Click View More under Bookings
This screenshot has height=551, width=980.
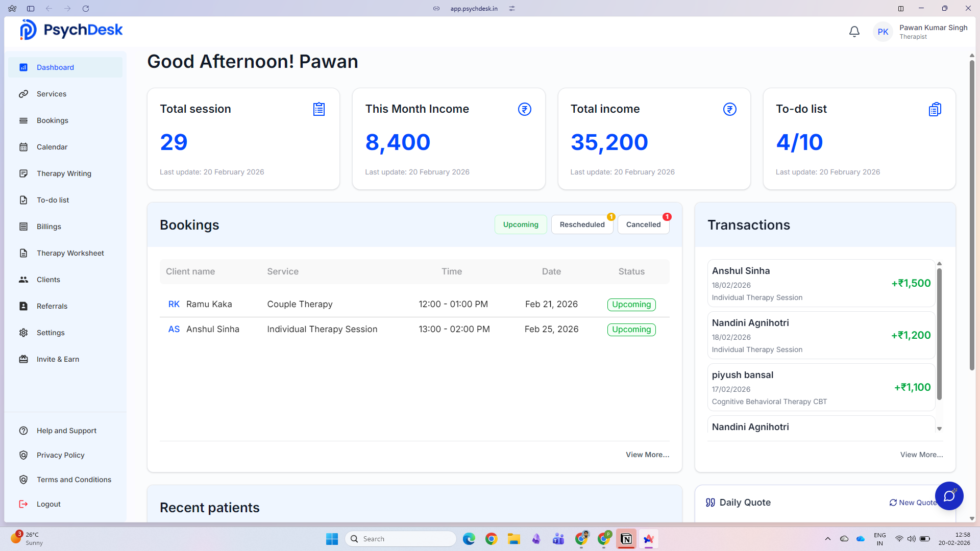(647, 455)
